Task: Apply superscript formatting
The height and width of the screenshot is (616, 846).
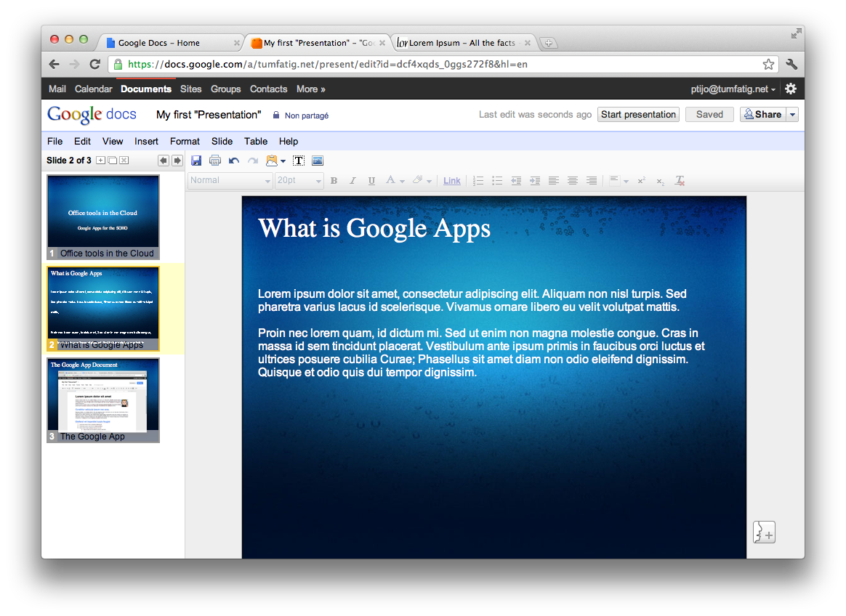Action: [642, 181]
